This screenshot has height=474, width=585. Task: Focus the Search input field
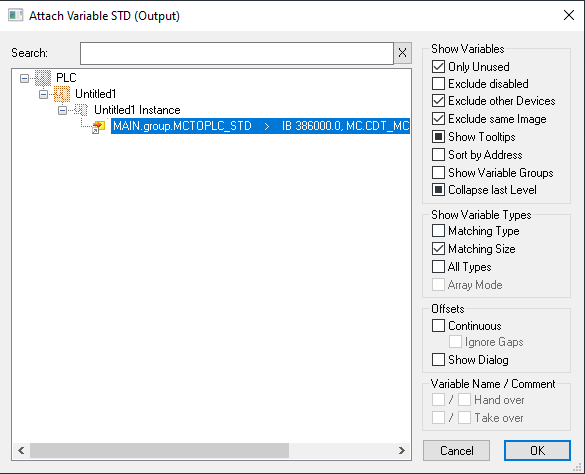point(237,53)
